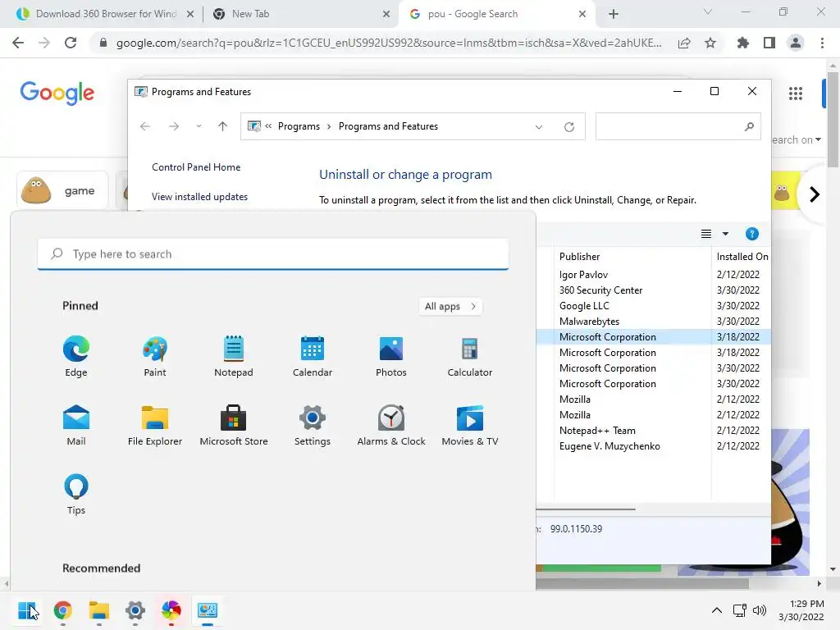Screen dimensions: 840x630
Task: Open File Explorer from the taskbar
Action: [x=99, y=610]
